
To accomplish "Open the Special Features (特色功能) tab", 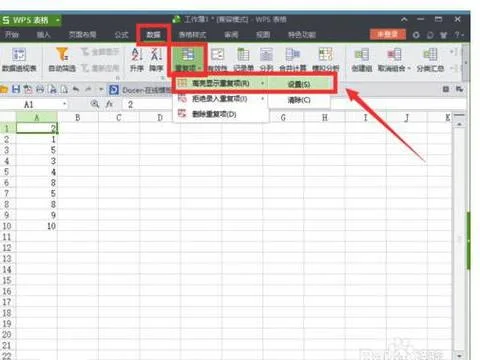I will point(302,35).
